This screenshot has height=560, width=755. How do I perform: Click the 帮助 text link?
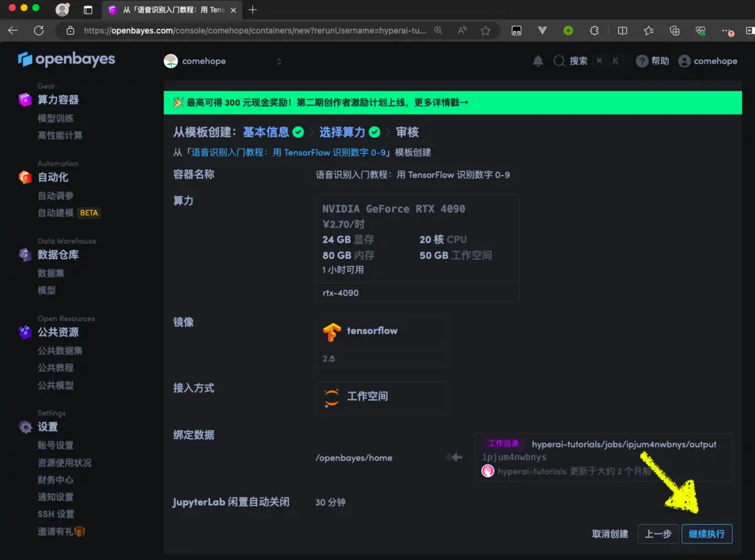point(659,61)
